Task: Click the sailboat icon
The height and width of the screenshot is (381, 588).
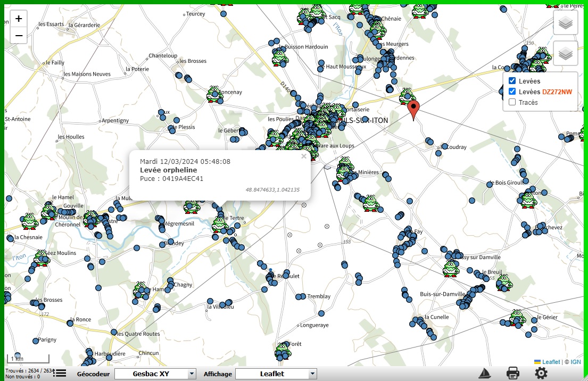Action: (485, 373)
